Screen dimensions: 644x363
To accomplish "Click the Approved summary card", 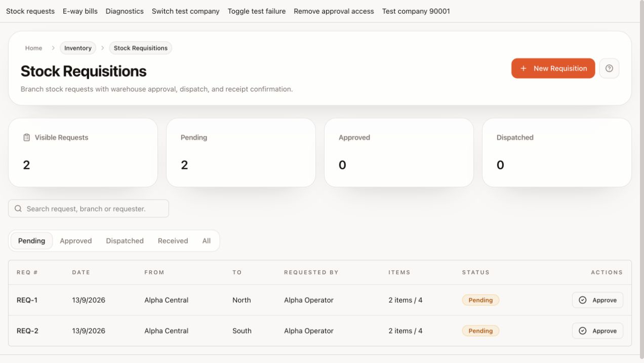I will tap(399, 153).
